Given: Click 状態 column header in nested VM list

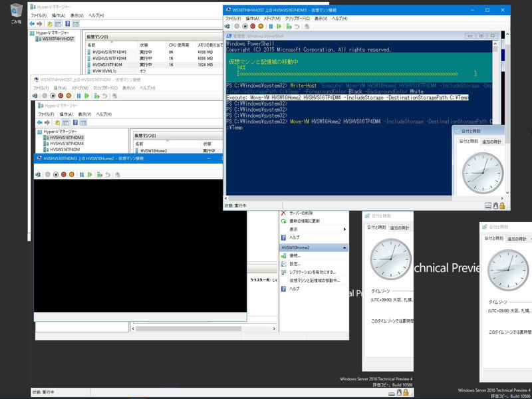Looking at the screenshot, I should click(x=212, y=144).
